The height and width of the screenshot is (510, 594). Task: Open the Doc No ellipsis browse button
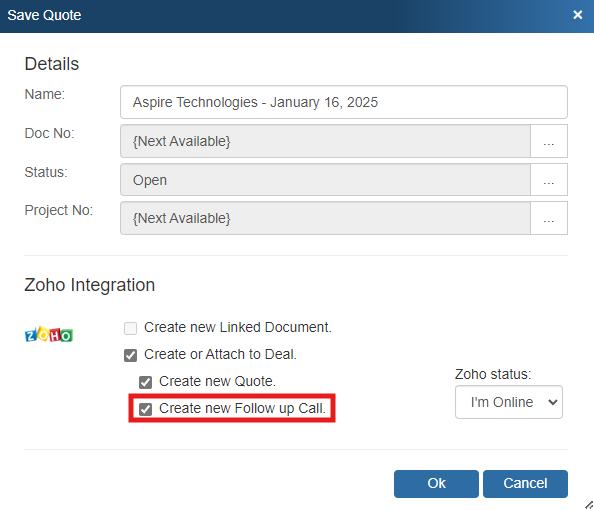point(549,141)
